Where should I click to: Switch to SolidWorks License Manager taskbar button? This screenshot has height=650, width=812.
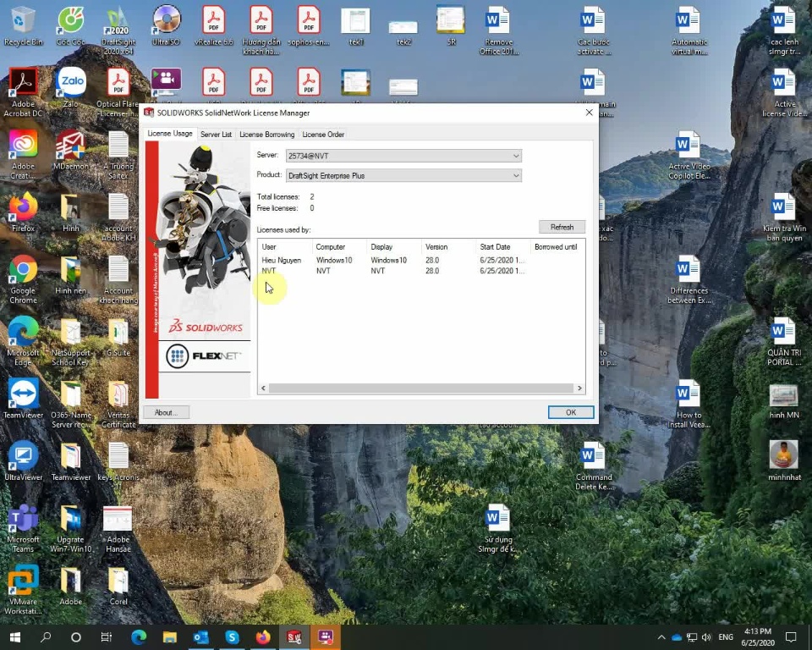click(294, 637)
